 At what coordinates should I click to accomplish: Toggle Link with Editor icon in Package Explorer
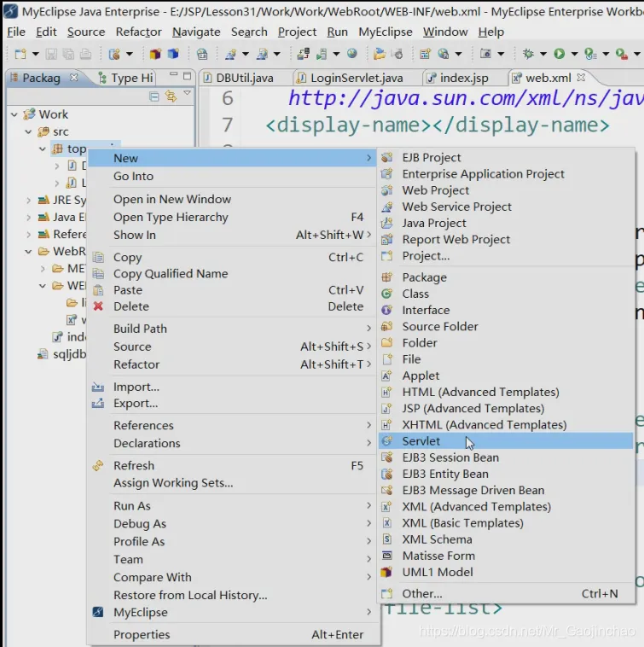click(x=171, y=96)
